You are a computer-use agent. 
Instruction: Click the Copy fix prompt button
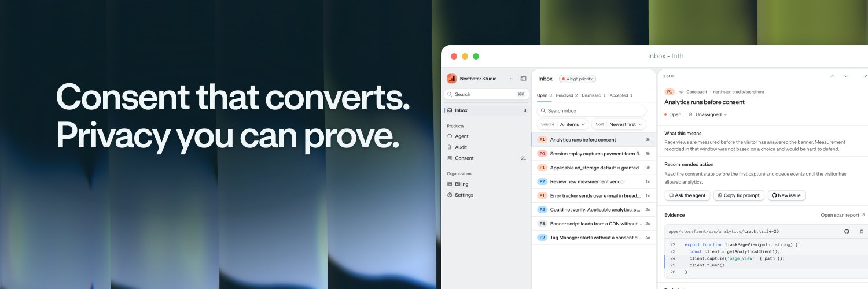click(x=739, y=195)
